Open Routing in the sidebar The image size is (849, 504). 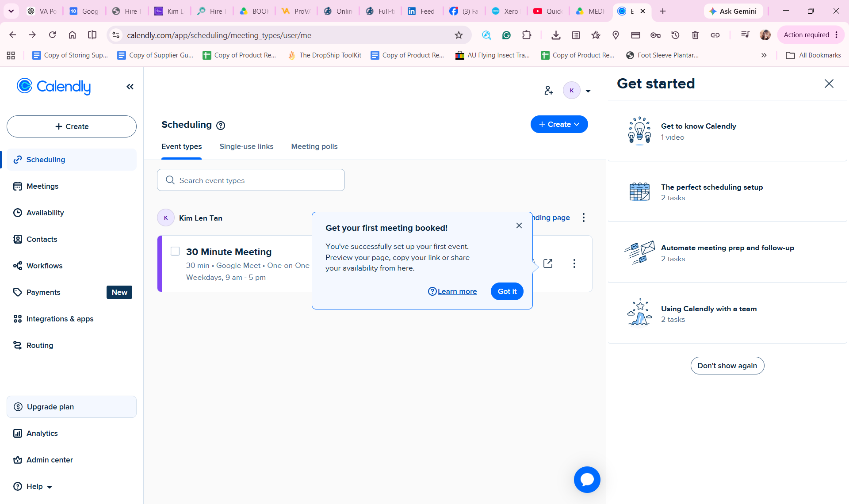coord(72,345)
